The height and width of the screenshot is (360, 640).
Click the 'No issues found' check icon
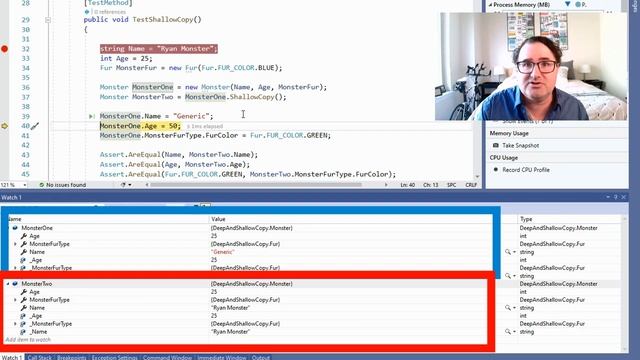tap(41, 185)
